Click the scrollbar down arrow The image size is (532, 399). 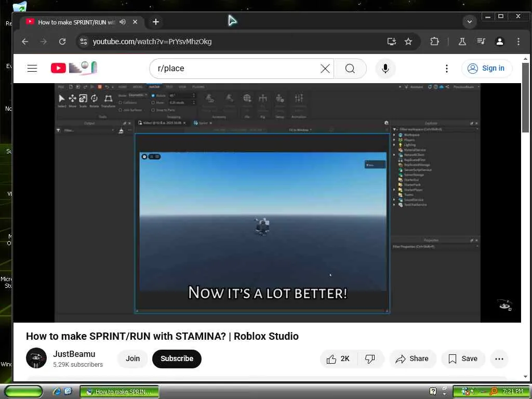tap(525, 377)
